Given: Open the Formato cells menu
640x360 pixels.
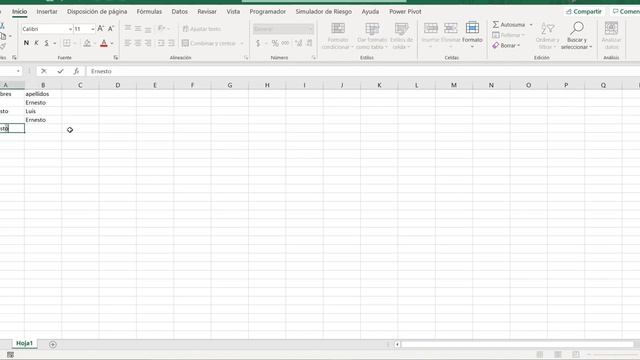Looking at the screenshot, I should click(x=472, y=35).
